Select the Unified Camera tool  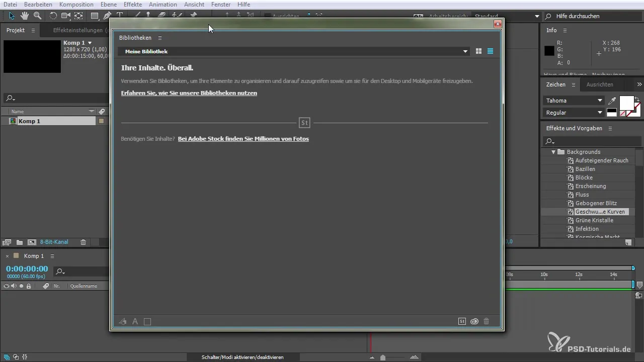pos(65,16)
